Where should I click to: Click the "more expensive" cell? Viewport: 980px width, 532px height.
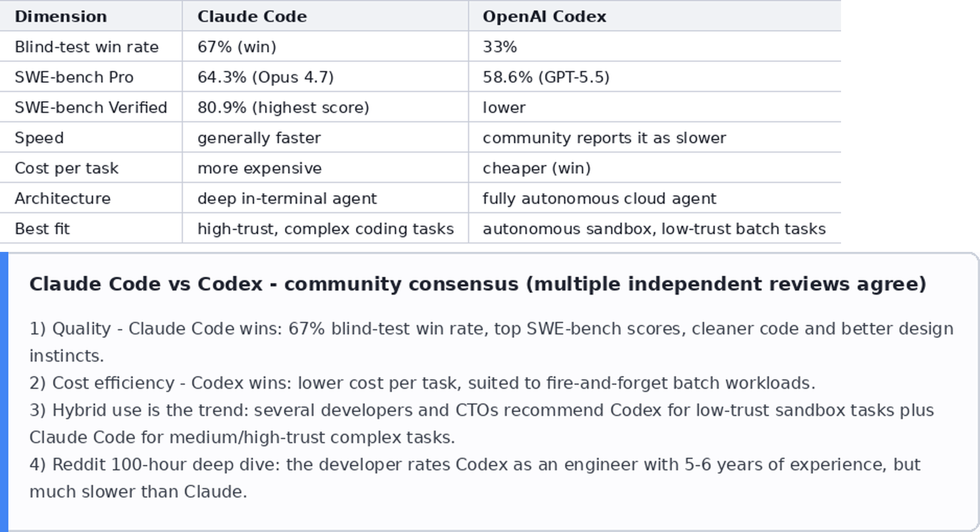click(325, 168)
